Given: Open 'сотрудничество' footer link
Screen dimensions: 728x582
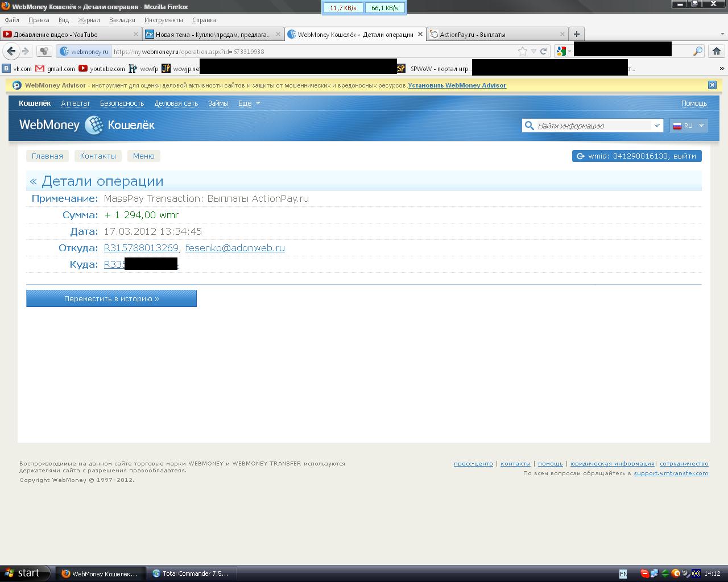Looking at the screenshot, I should pyautogui.click(x=684, y=464).
